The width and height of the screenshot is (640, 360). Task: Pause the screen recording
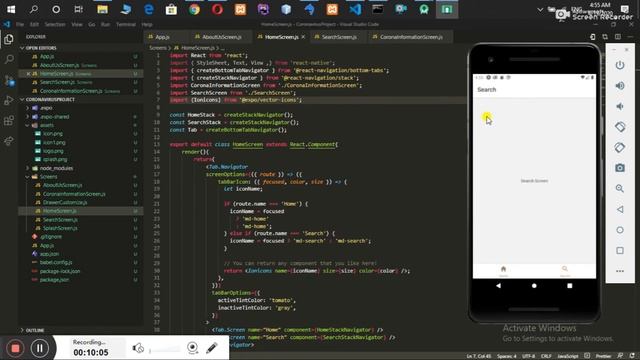(x=40, y=348)
